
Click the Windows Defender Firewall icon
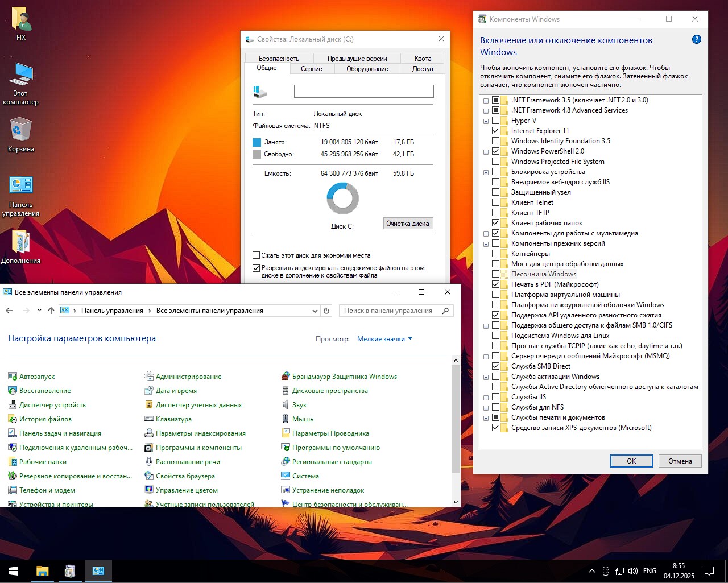click(x=286, y=377)
